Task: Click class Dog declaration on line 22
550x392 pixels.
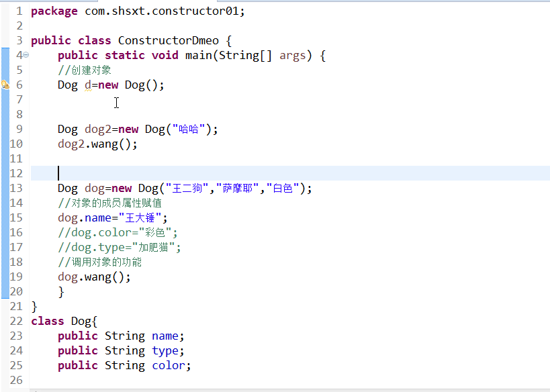Action: click(x=64, y=322)
